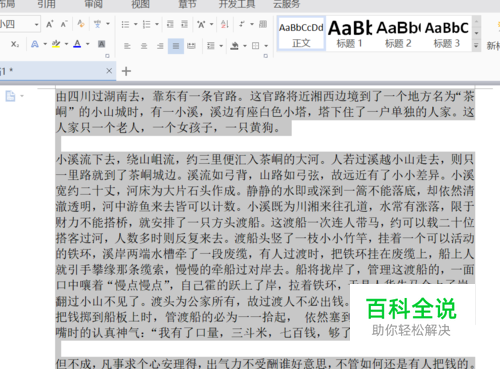Image resolution: width=500 pixels, height=369 pixels.
Task: Open the paragraph settings dialog launcher
Action: pos(266,56)
